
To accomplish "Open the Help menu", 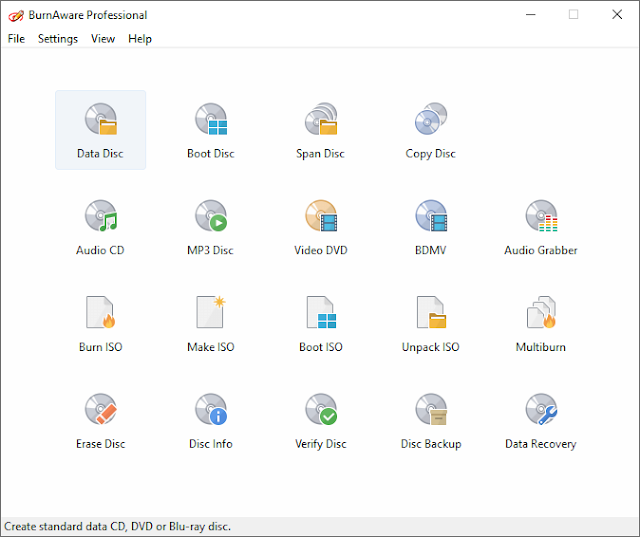I will (x=140, y=39).
